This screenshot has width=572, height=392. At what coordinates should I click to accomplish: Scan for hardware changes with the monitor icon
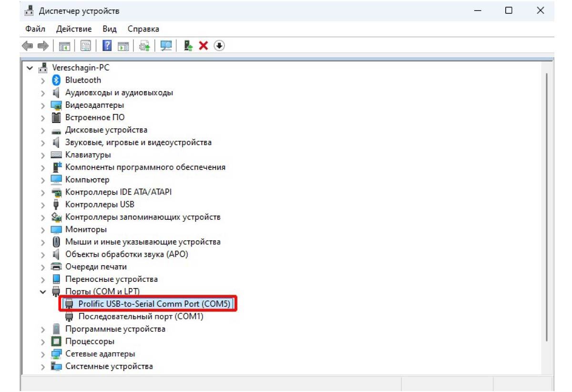[166, 45]
